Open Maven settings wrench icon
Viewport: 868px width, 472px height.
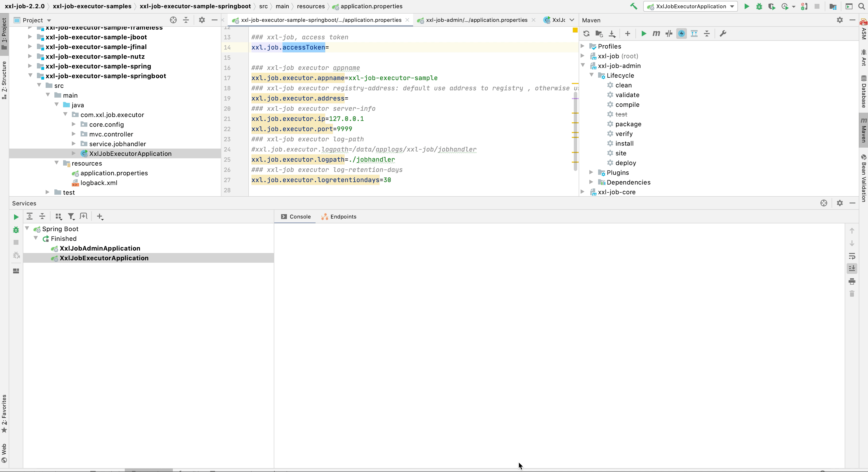pos(723,33)
